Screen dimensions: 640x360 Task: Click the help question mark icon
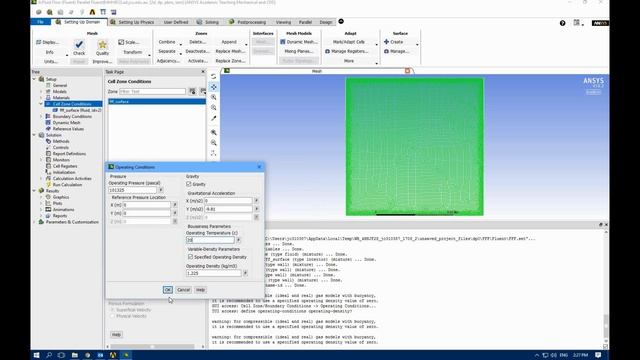click(562, 23)
